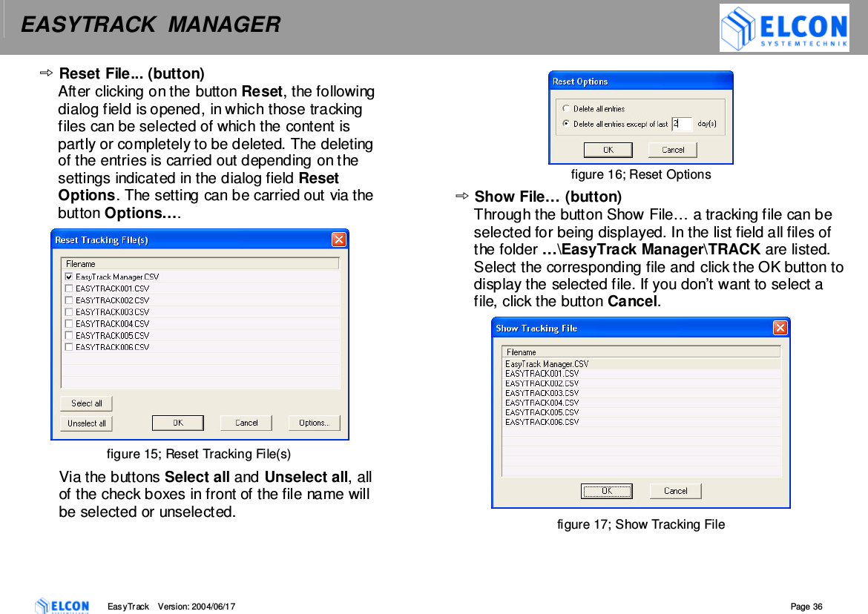Click the Unselect all button
Viewport: 868px width, 614px height.
tap(86, 423)
